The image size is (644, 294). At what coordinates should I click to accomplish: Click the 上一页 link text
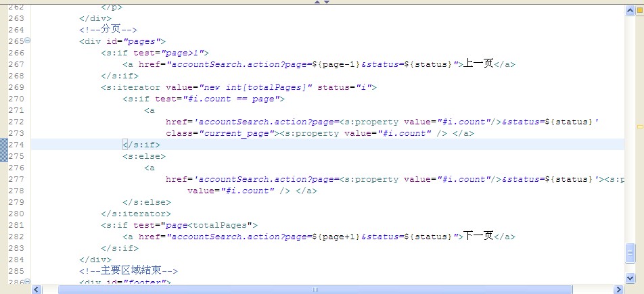click(x=478, y=64)
